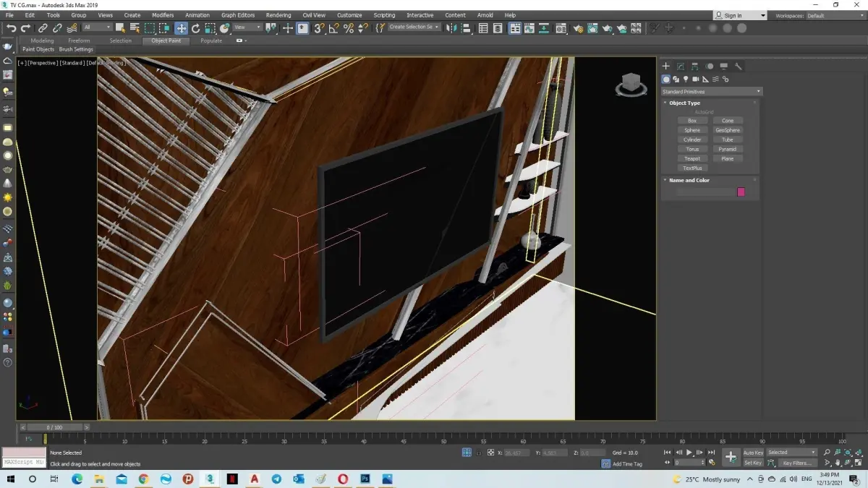Switch to the Populate ribbon tab
868x488 pixels.
click(x=211, y=40)
